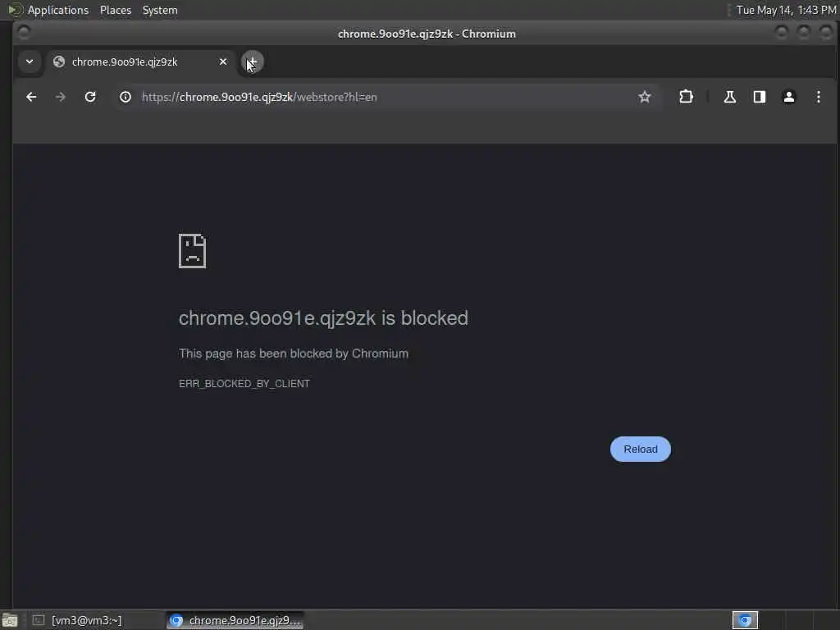
Task: Toggle the side panel icon
Action: pos(759,97)
